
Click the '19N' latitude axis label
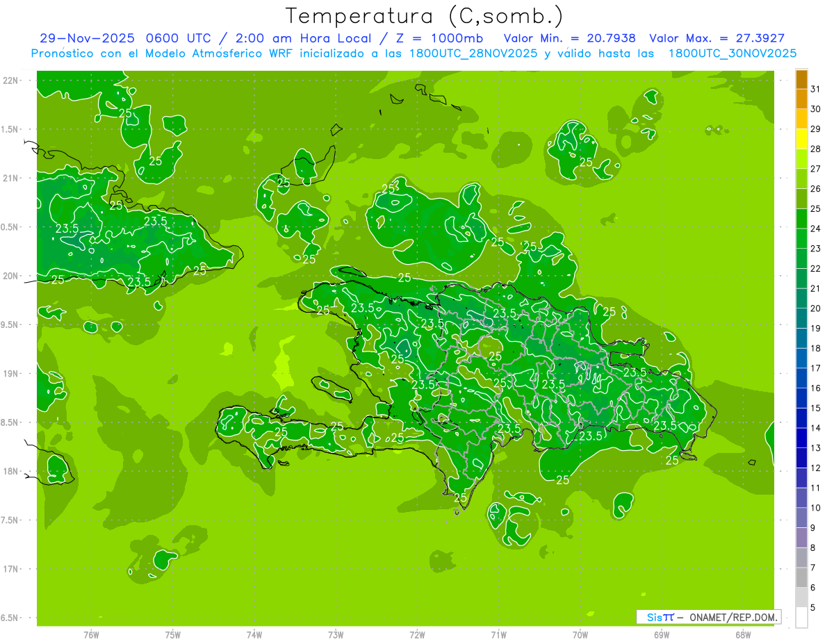tap(10, 374)
